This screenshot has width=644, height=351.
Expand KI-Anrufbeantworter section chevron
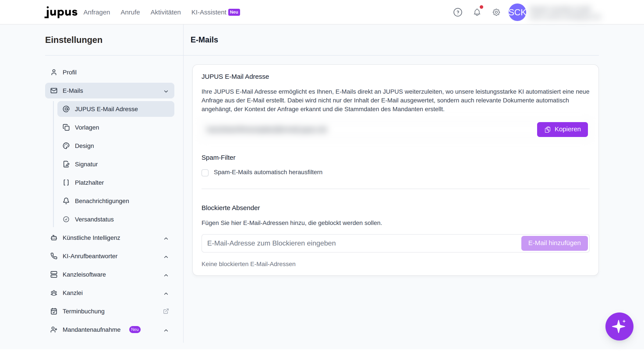(166, 256)
